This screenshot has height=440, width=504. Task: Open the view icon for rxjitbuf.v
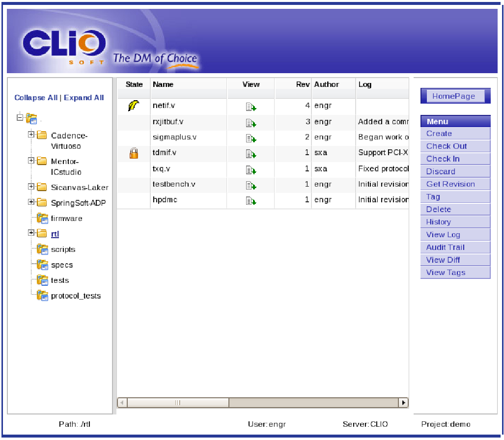pos(251,123)
